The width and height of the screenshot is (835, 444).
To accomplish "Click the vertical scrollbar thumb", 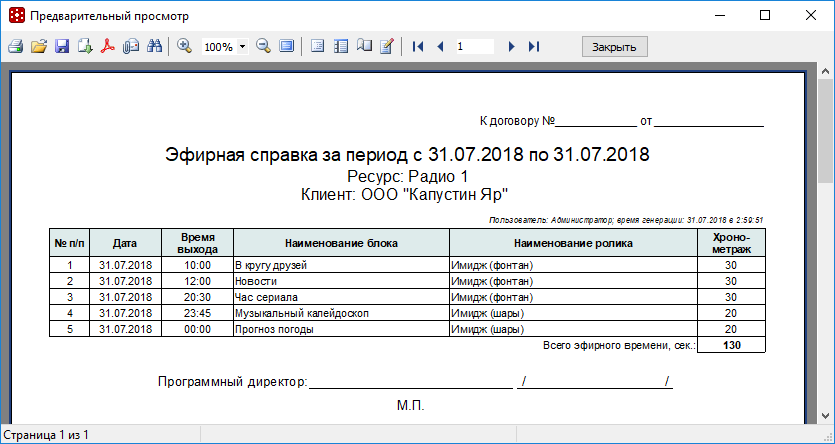I will tap(826, 131).
